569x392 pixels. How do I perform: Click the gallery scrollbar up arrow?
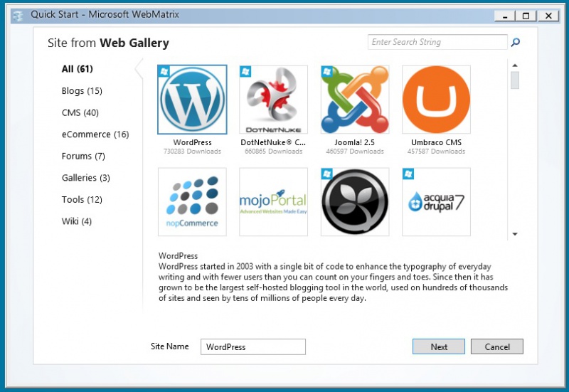pos(514,65)
